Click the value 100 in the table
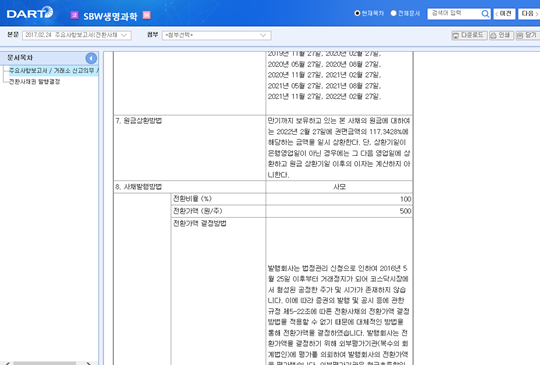 pyautogui.click(x=405, y=199)
